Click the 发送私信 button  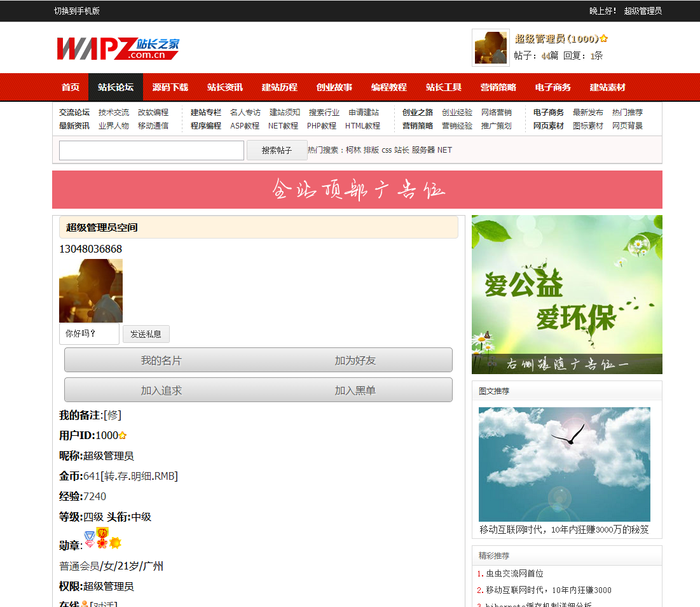pos(146,334)
